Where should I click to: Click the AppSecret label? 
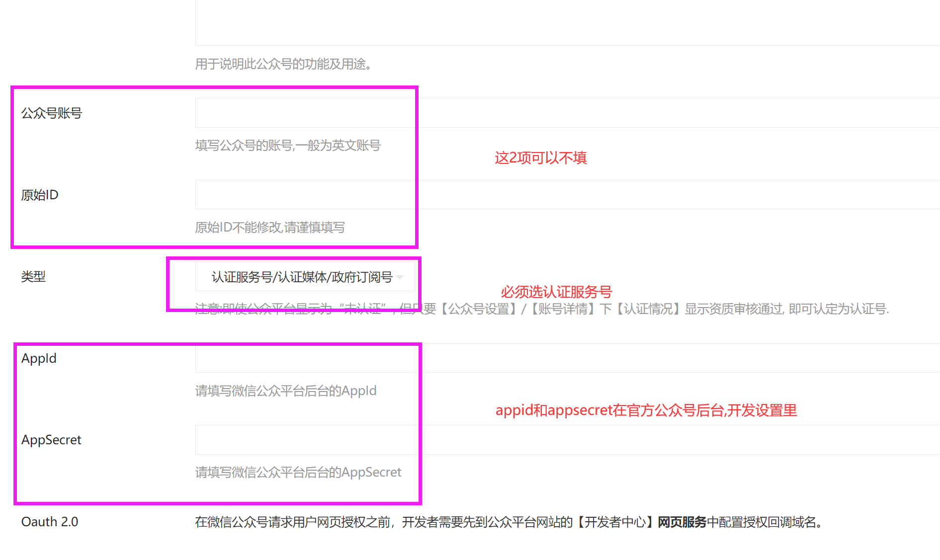coord(51,440)
